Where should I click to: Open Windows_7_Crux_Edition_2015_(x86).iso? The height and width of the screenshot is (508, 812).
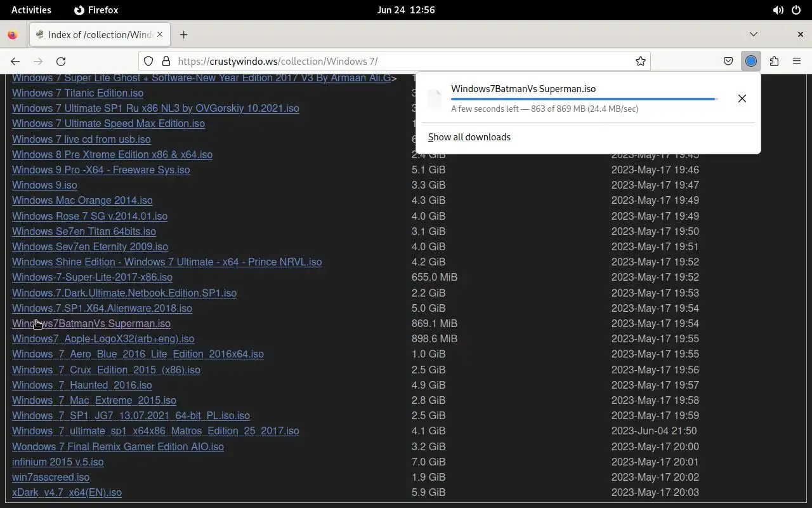click(x=106, y=370)
